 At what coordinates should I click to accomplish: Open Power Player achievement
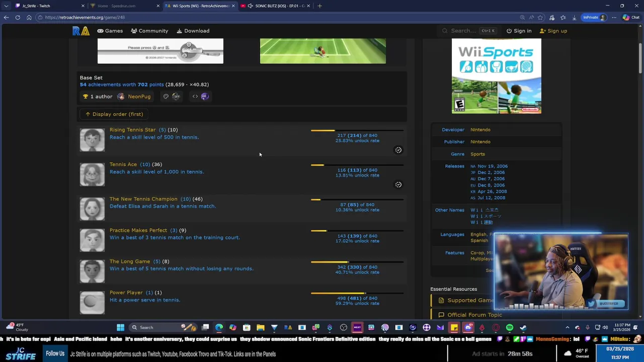(x=126, y=293)
